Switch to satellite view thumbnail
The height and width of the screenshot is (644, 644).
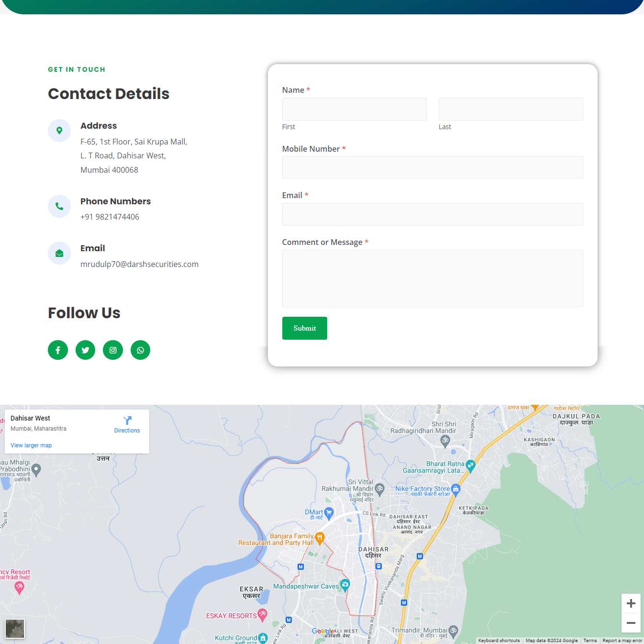click(x=15, y=629)
